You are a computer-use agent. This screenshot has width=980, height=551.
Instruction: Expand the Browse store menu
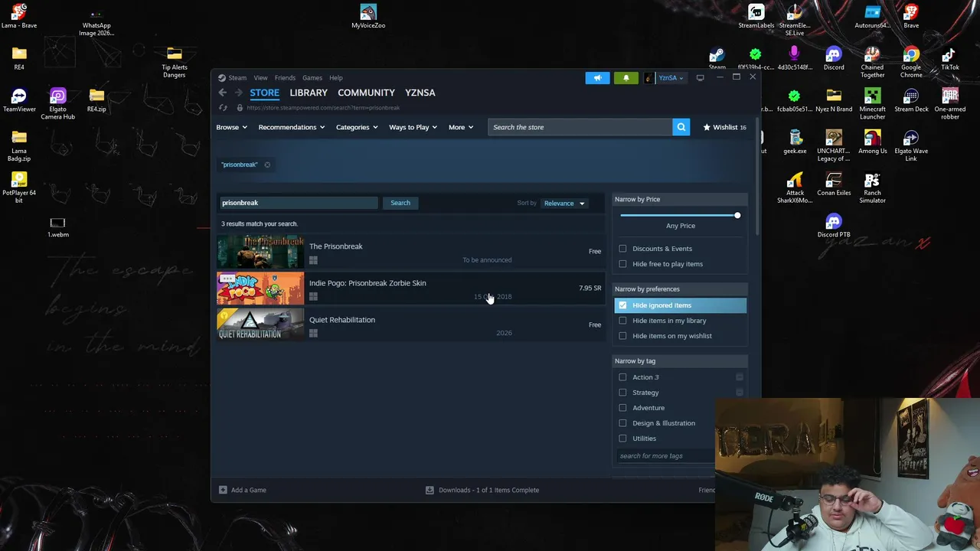click(x=231, y=127)
